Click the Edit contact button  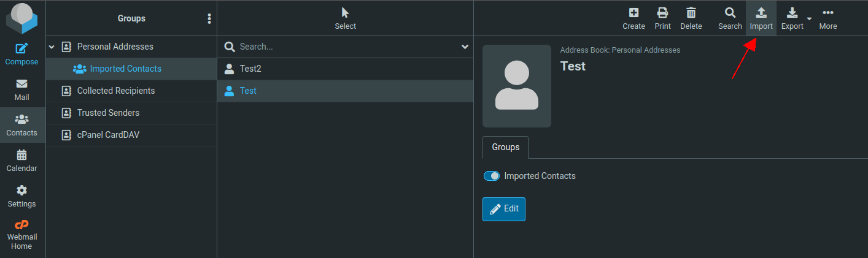(x=503, y=209)
